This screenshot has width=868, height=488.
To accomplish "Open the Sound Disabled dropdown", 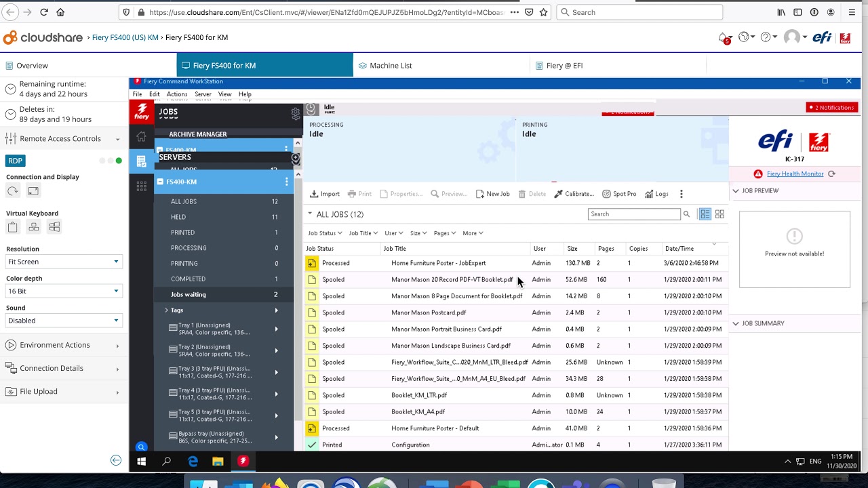I will pos(64,321).
